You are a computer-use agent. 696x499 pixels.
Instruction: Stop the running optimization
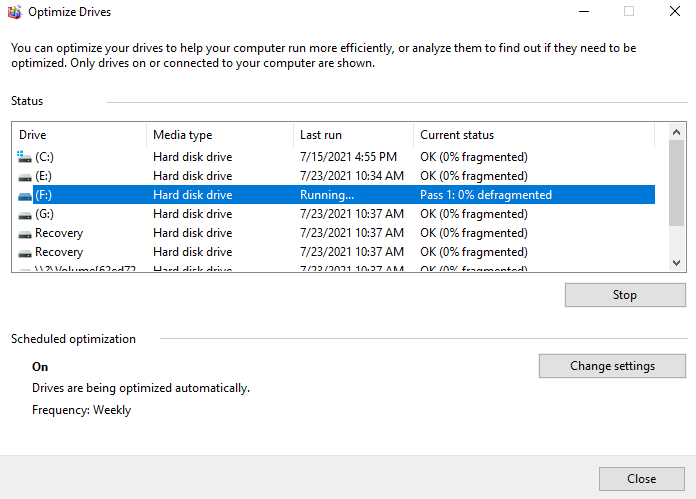coord(624,295)
